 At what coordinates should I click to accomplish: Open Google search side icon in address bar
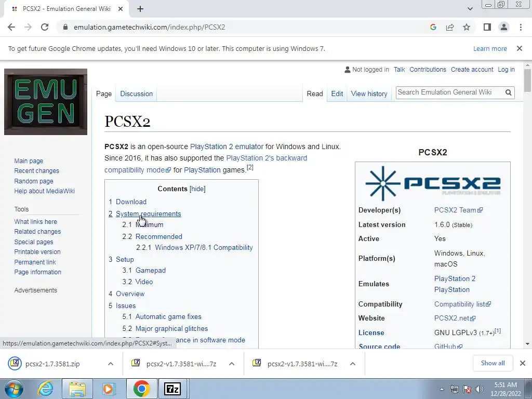(x=433, y=27)
